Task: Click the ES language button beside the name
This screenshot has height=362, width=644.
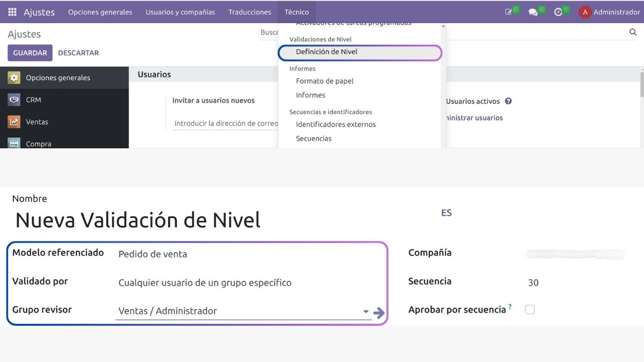Action: coord(446,213)
